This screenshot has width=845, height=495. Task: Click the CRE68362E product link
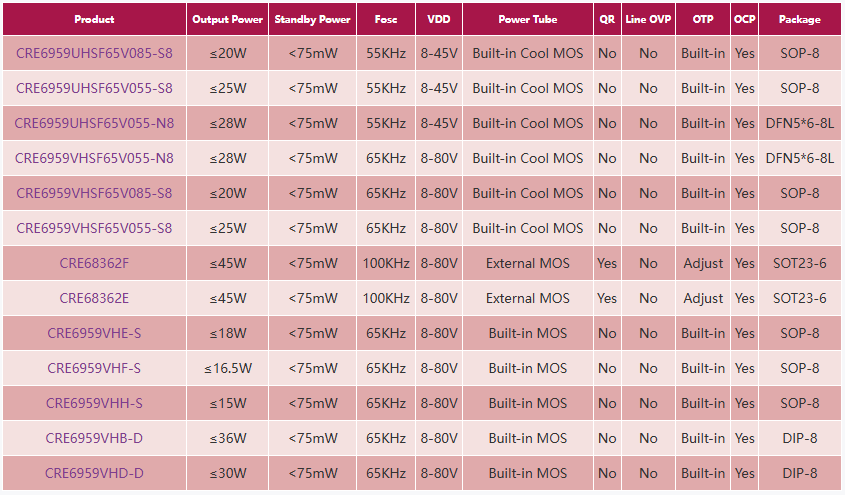(x=94, y=298)
